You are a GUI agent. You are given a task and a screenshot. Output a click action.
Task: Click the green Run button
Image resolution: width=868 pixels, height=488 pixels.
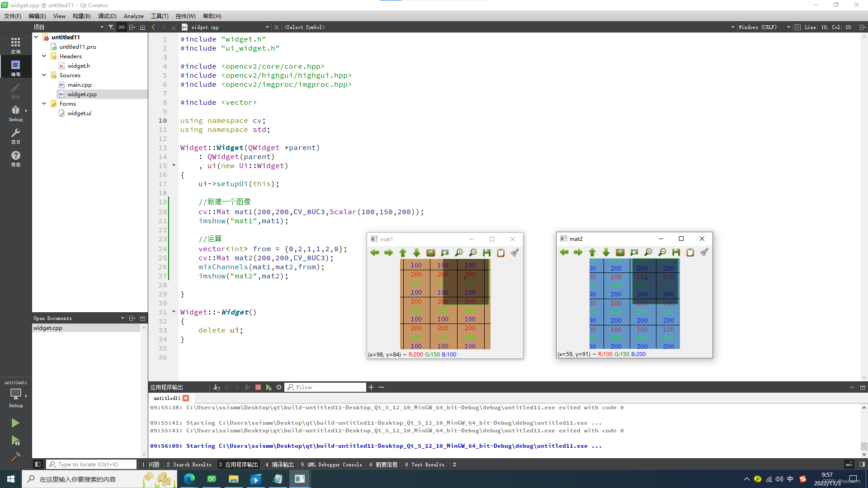[15, 423]
